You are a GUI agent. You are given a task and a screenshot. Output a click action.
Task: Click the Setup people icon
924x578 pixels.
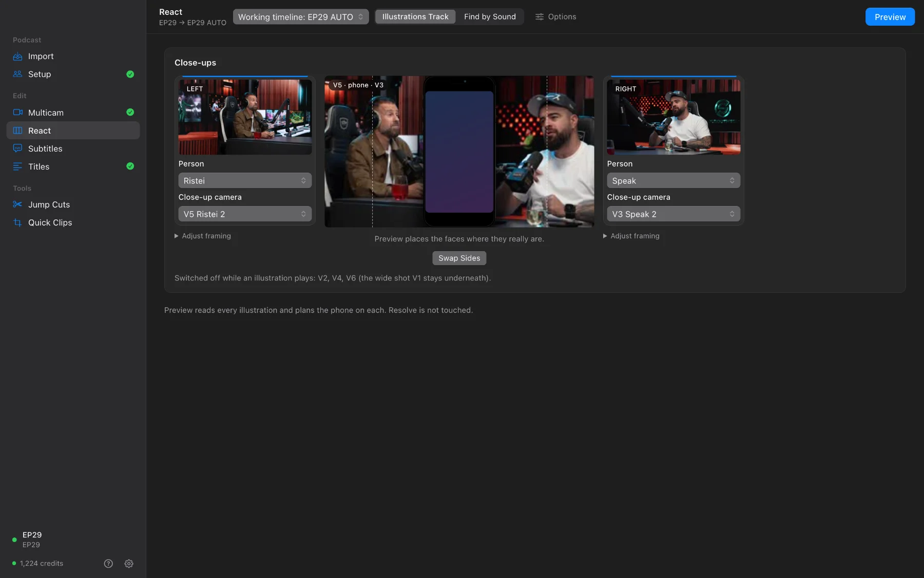pos(17,74)
